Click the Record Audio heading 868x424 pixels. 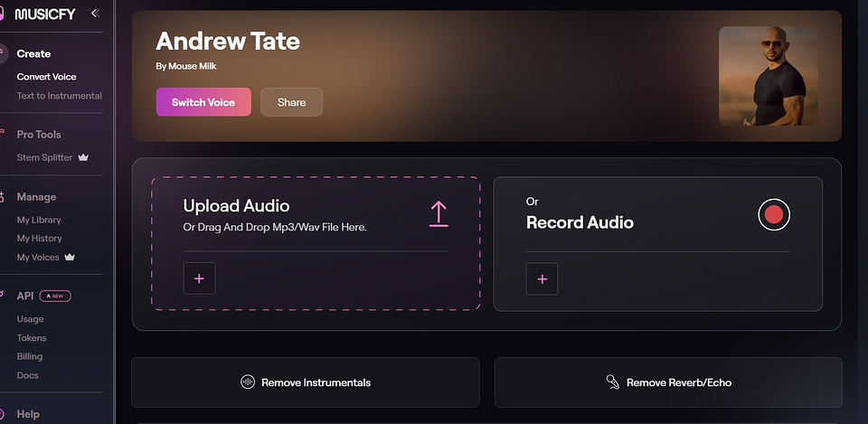[580, 222]
